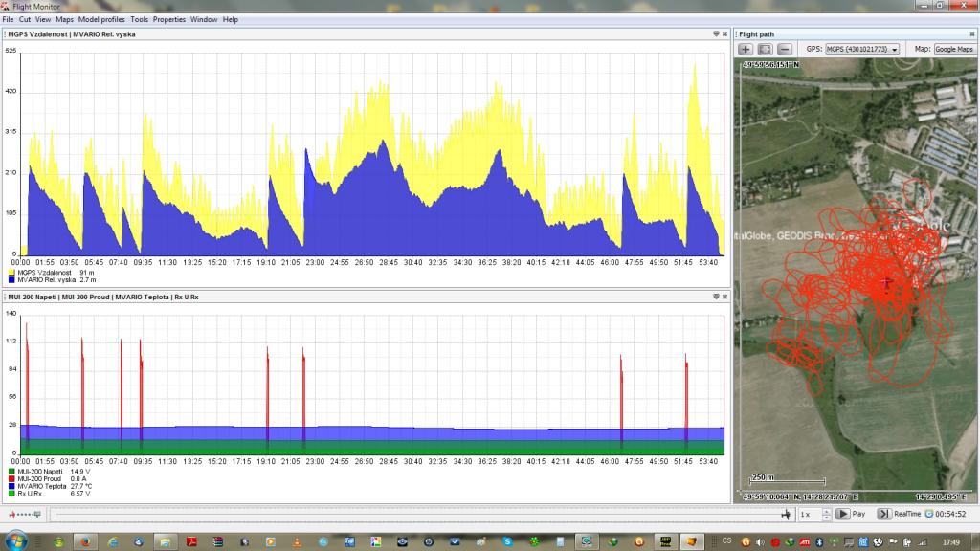
Task: Open the Tools menu
Action: [139, 19]
